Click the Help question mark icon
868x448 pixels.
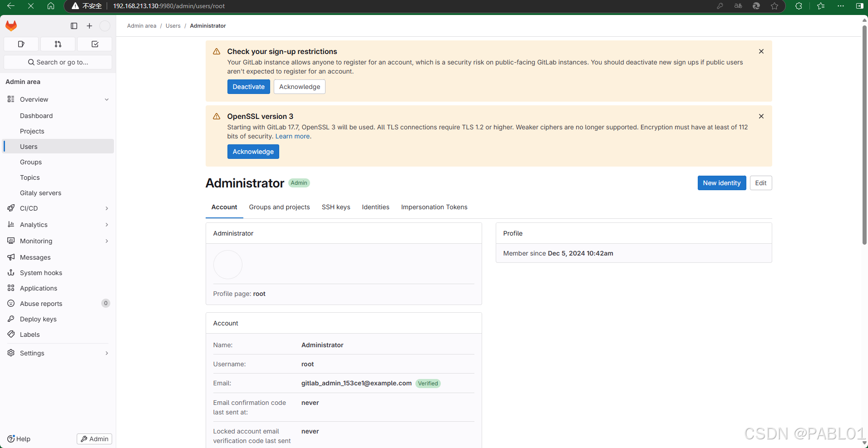(11, 438)
